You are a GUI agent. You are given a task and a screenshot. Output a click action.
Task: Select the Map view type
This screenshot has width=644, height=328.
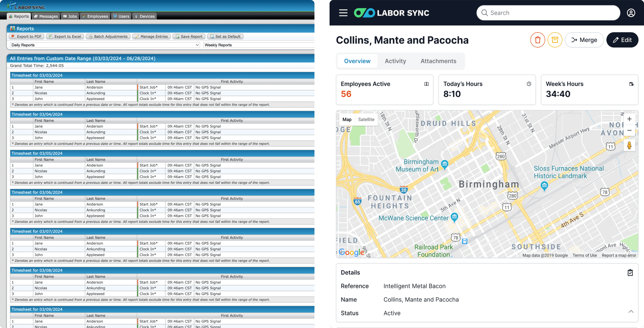click(347, 120)
